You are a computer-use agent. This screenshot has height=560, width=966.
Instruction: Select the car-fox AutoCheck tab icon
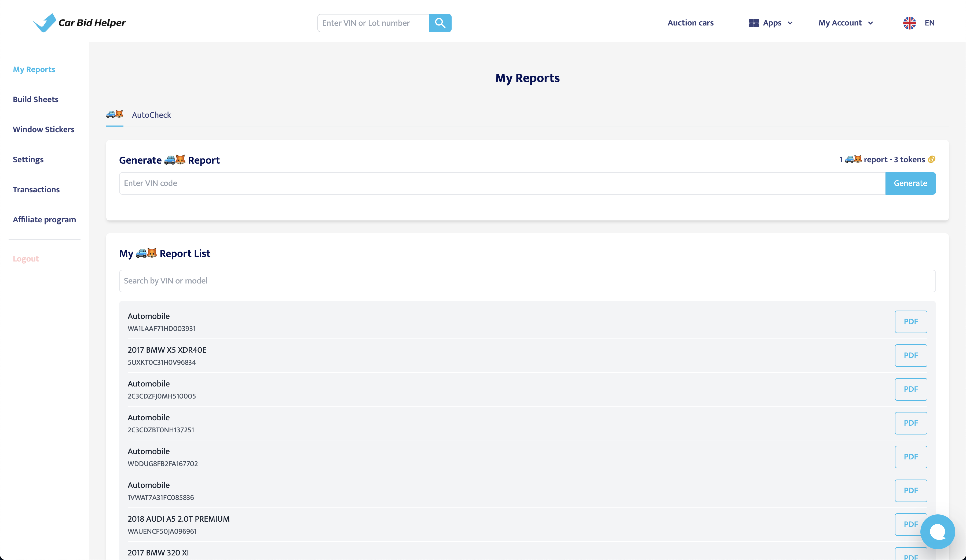click(115, 114)
